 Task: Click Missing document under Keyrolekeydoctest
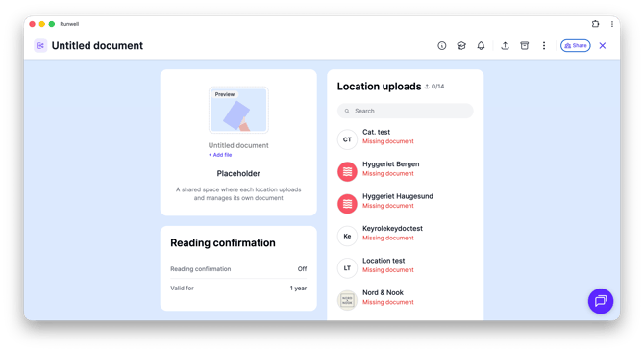coord(387,238)
